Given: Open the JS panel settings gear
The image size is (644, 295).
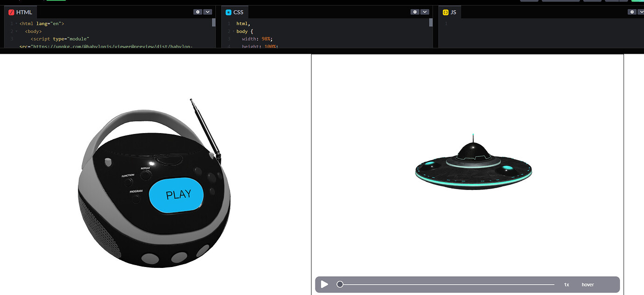Looking at the screenshot, I should (631, 12).
